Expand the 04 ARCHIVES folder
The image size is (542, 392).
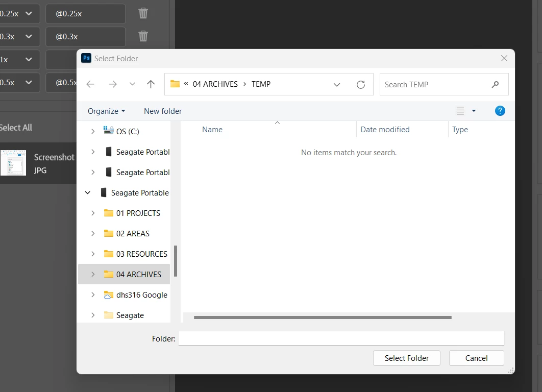coord(93,274)
